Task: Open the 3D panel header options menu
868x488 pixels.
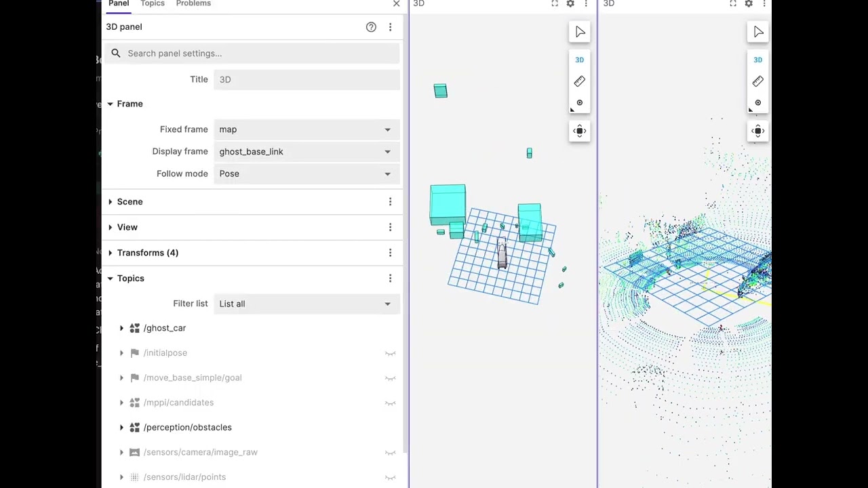Action: [390, 27]
